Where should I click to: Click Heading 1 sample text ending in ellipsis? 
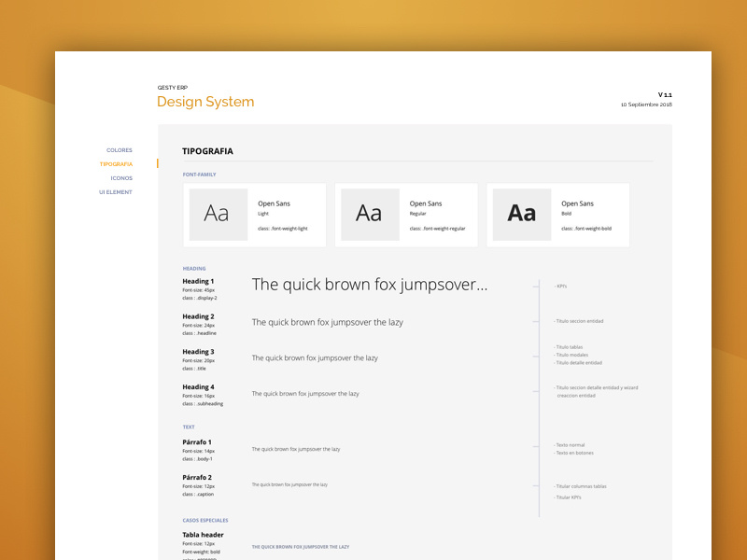click(x=369, y=285)
